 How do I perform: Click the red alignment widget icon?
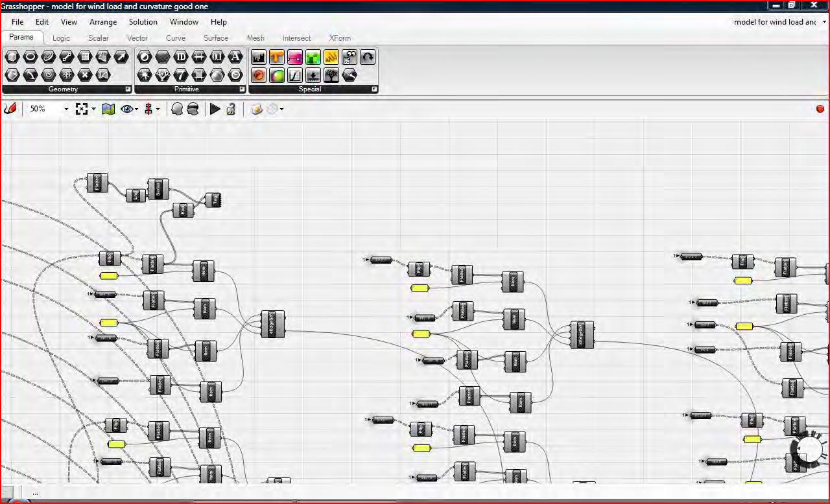(x=148, y=109)
